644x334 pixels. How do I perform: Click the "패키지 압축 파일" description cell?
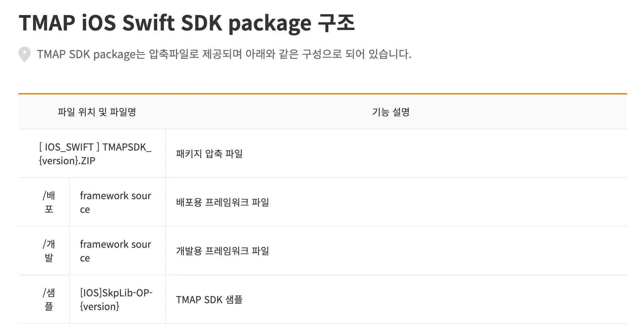pos(209,154)
